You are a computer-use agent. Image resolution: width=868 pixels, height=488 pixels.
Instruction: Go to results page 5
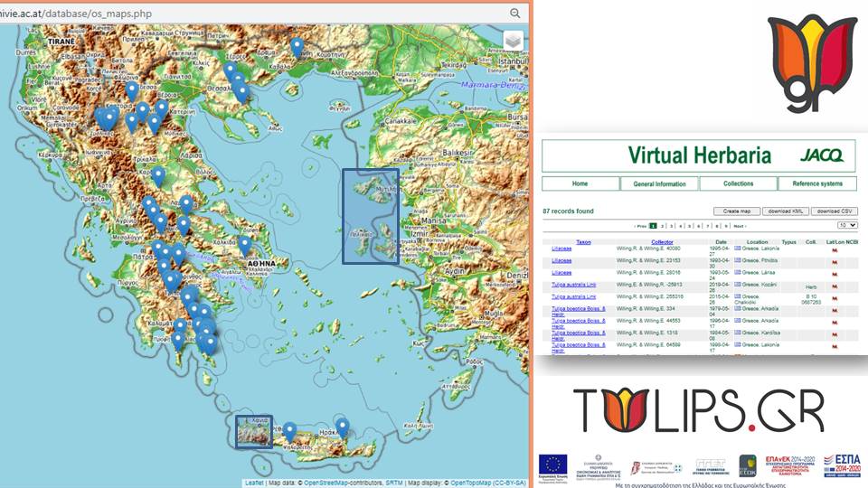click(x=690, y=226)
